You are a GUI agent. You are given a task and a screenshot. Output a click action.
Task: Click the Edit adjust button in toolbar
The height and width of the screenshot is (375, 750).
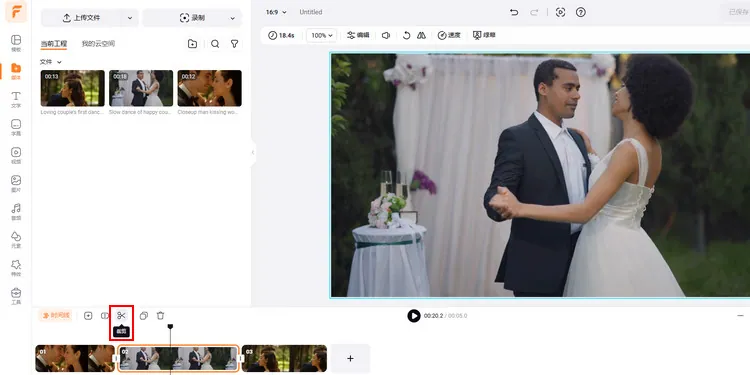pos(358,35)
